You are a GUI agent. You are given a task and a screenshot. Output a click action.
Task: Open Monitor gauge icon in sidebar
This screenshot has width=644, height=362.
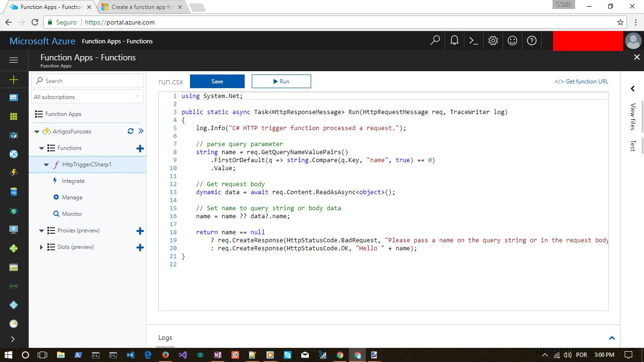pos(14,324)
